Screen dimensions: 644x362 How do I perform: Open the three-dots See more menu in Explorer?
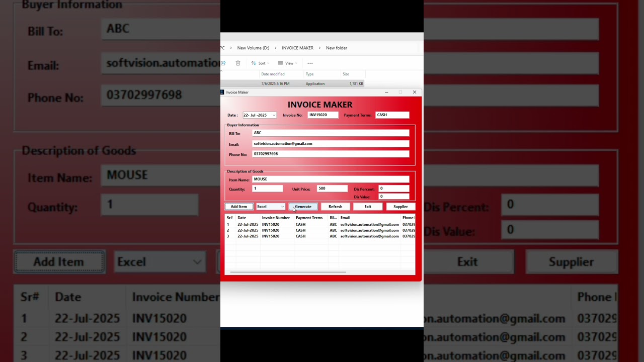tap(310, 63)
